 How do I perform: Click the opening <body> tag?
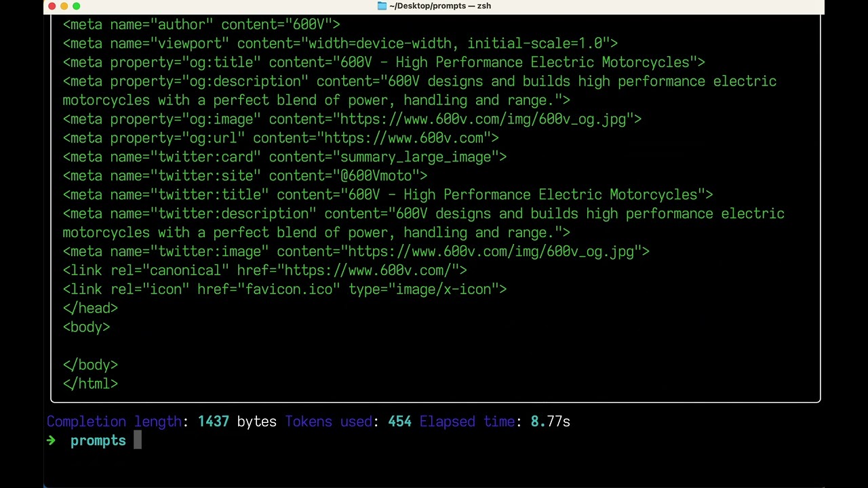(86, 328)
